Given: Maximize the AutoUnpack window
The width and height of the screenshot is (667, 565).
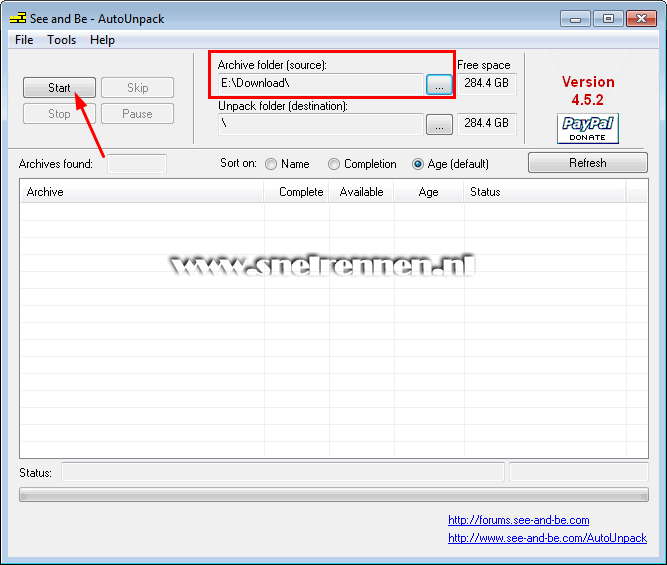Looking at the screenshot, I should tap(608, 19).
